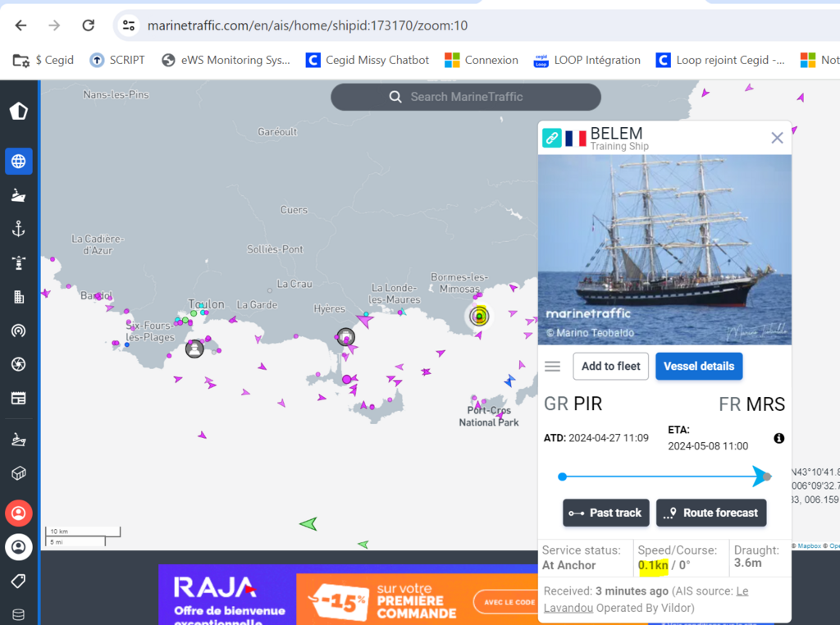Image resolution: width=840 pixels, height=625 pixels.
Task: Click the voyage progress bar start dot
Action: (x=562, y=477)
